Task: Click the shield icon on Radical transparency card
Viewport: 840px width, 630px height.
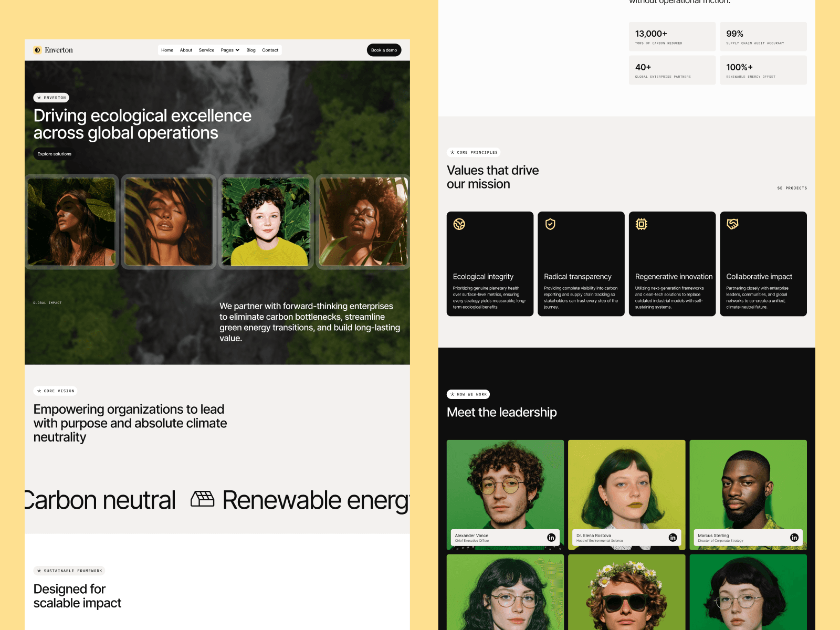Action: (x=550, y=224)
